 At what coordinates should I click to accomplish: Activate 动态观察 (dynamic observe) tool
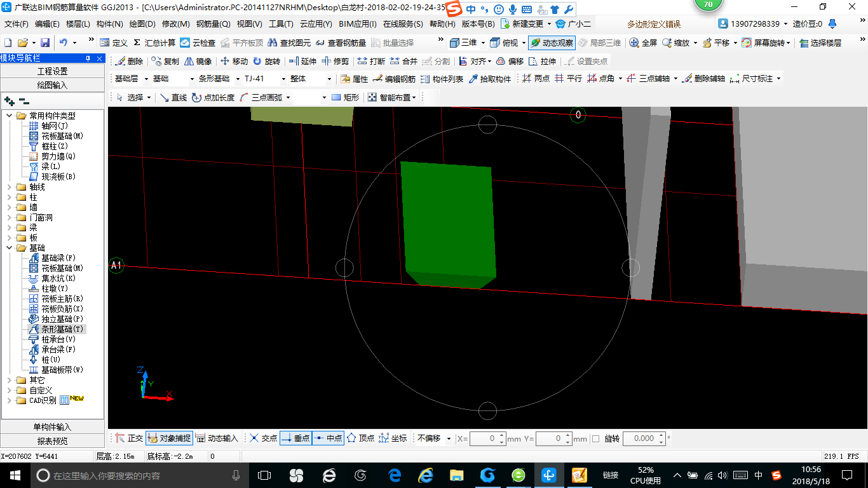click(x=552, y=43)
